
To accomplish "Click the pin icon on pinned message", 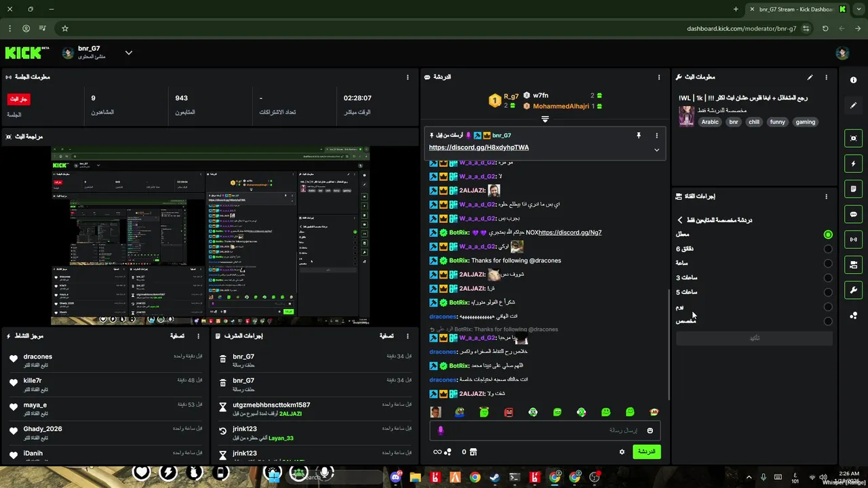I will tap(638, 136).
